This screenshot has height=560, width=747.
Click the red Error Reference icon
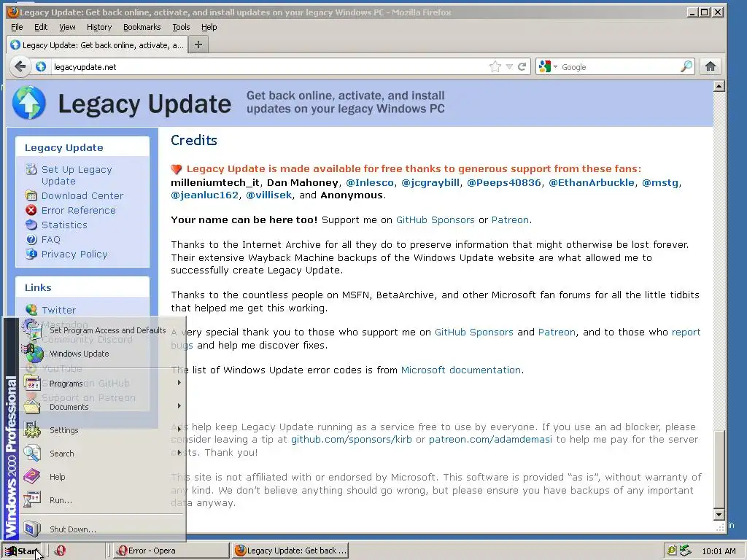31,210
